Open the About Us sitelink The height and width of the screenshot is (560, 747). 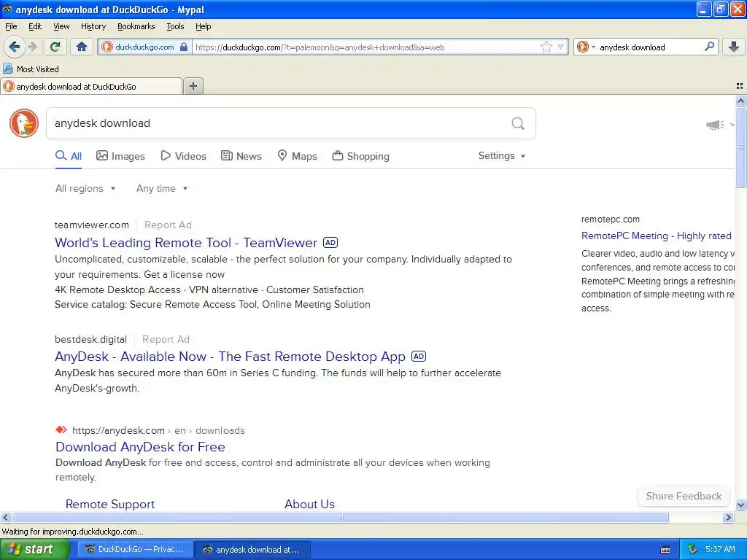coord(309,504)
